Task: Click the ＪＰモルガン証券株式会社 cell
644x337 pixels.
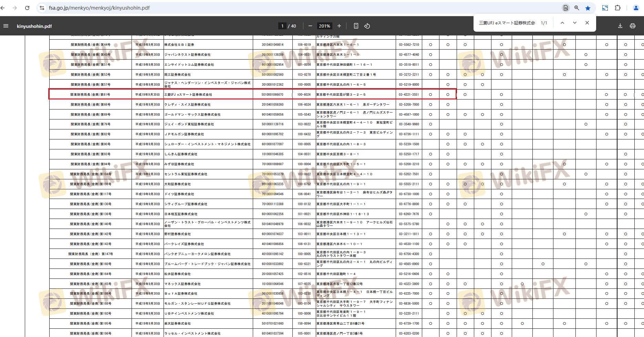Action: coord(184,134)
